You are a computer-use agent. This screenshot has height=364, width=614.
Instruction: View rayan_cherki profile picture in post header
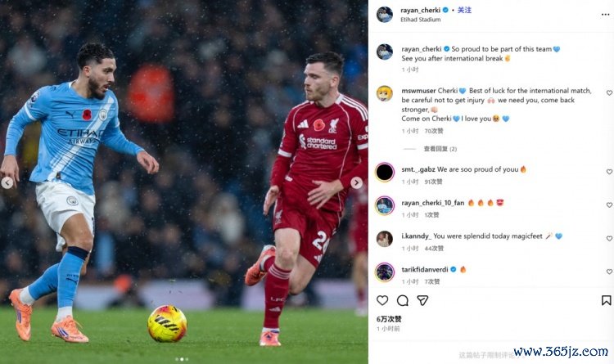(385, 15)
